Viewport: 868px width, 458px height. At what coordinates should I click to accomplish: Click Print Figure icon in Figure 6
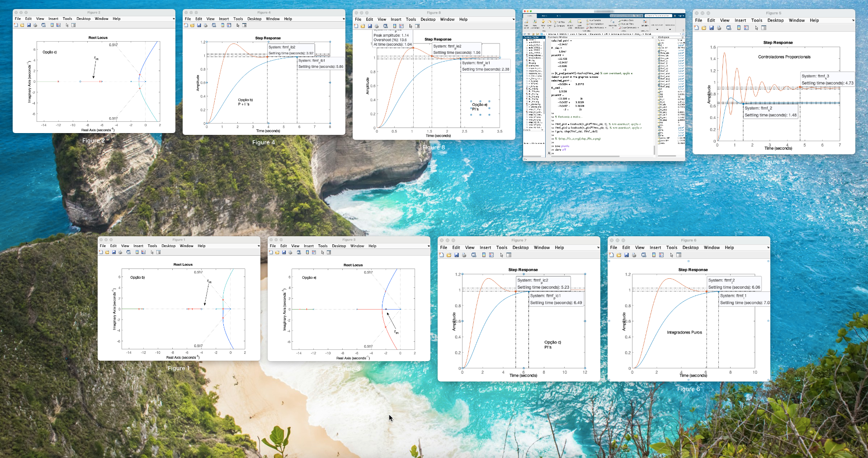coord(634,255)
